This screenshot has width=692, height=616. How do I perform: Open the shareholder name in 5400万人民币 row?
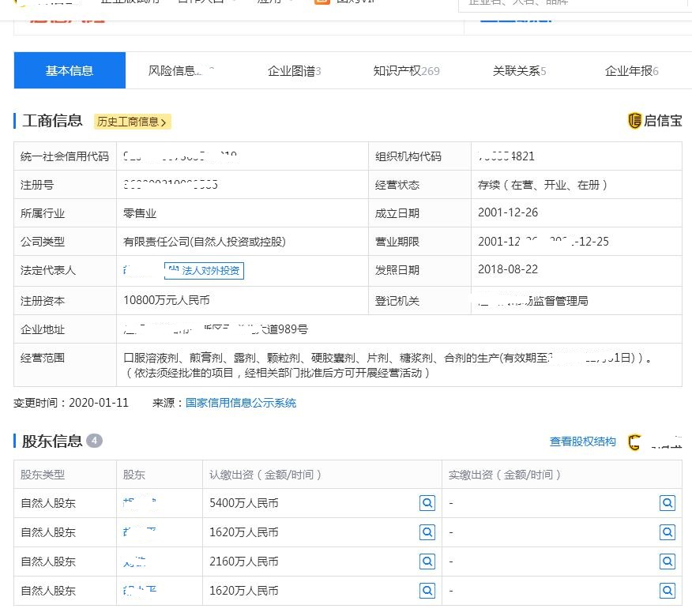pyautogui.click(x=140, y=502)
